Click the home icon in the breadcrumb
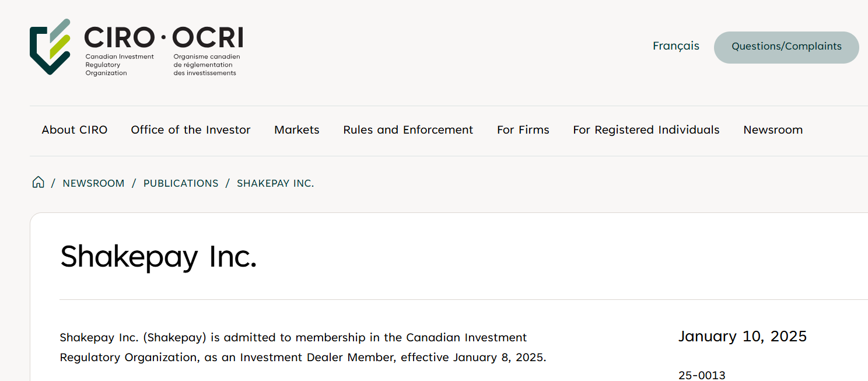The width and height of the screenshot is (868, 381). click(38, 183)
